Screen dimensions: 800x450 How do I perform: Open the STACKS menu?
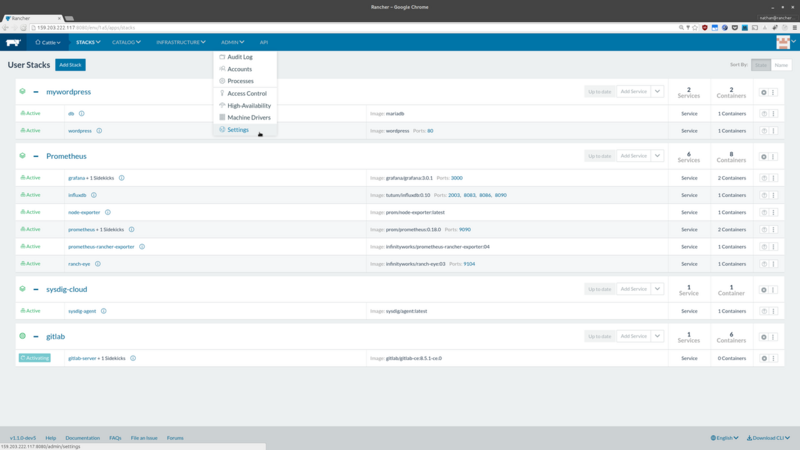point(88,42)
